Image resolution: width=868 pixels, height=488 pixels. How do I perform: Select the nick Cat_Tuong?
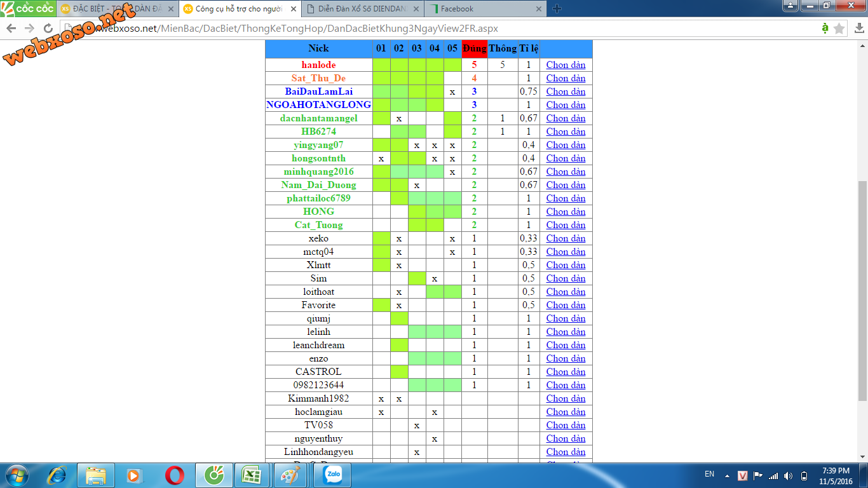click(319, 225)
